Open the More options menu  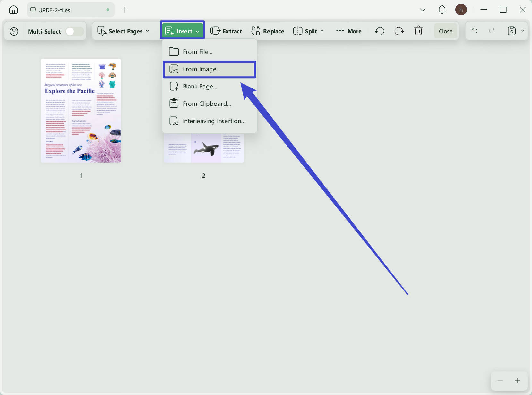click(349, 31)
